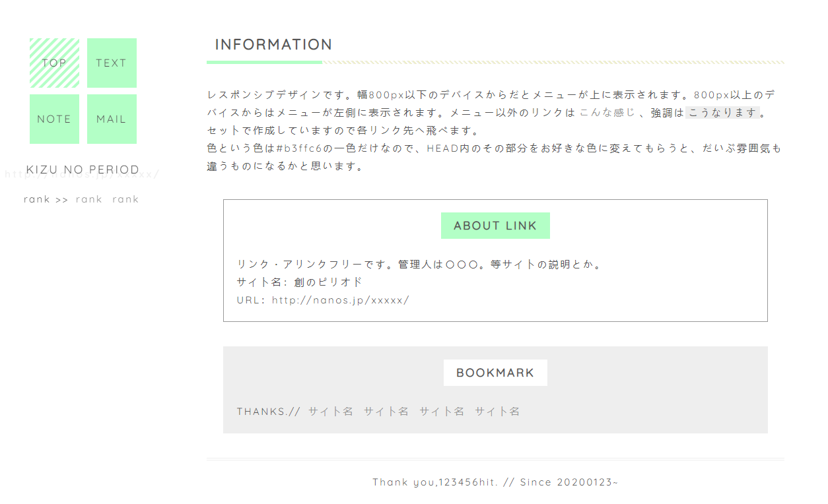The height and width of the screenshot is (504, 828).
Task: Open the first サイト名 bookmark link
Action: [x=331, y=412]
